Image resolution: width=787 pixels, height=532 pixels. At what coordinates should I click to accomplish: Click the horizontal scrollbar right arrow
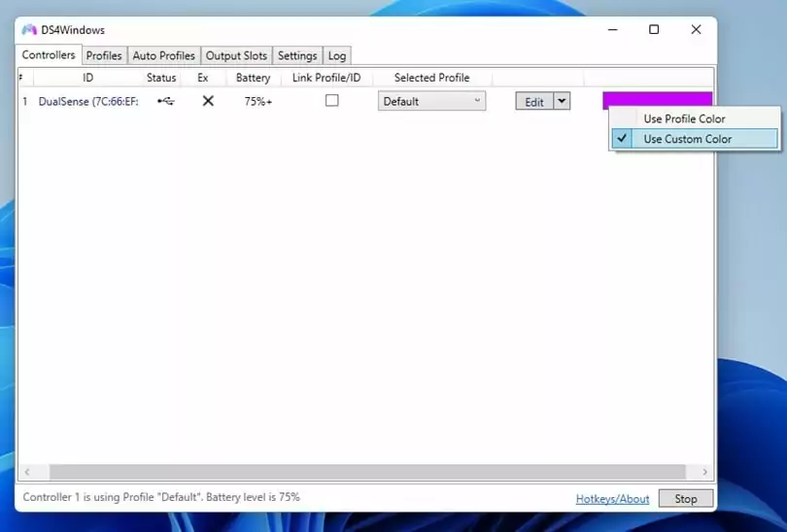coord(704,473)
